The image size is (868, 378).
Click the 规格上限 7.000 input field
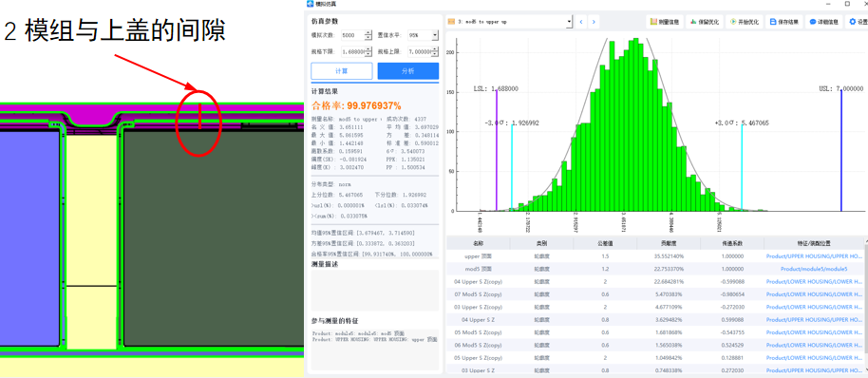pos(419,52)
